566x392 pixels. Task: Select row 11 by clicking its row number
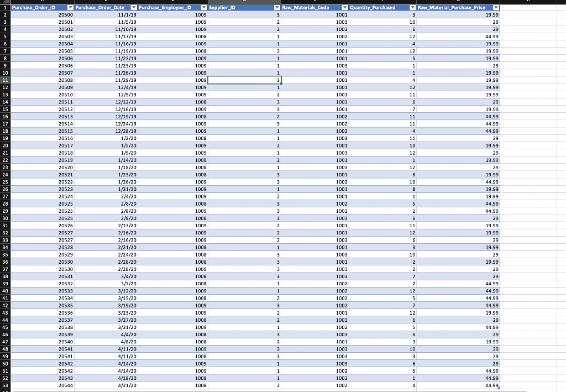point(4,80)
